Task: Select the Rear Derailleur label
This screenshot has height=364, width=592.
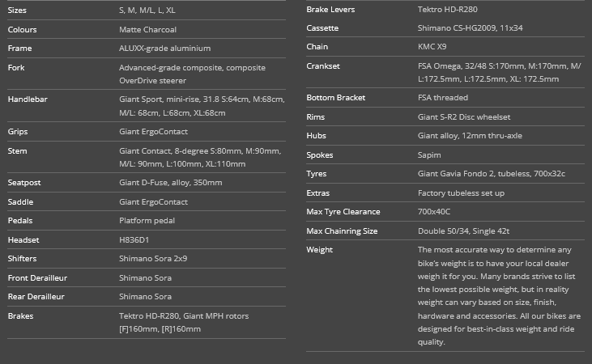Action: point(36,297)
